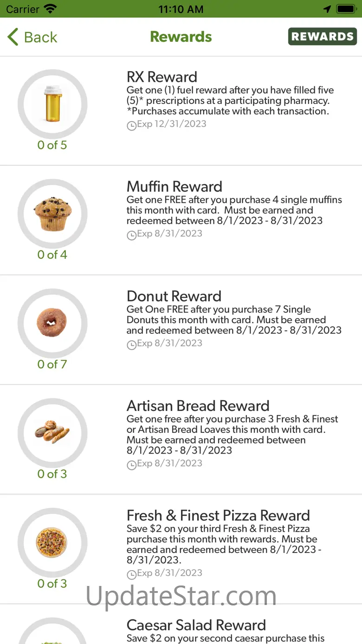Viewport: 362px width, 644px height.
Task: Tap the prescription pill bottle icon
Action: (52, 104)
